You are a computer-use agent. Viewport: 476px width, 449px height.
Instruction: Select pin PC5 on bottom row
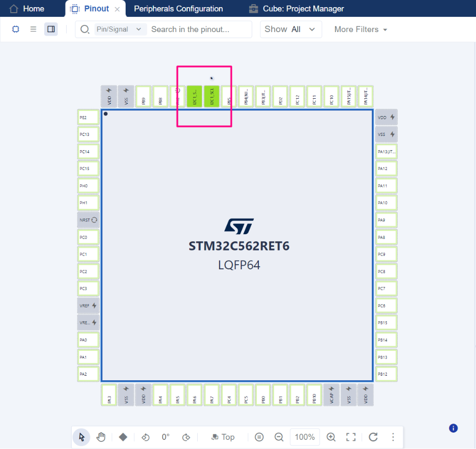(x=246, y=395)
